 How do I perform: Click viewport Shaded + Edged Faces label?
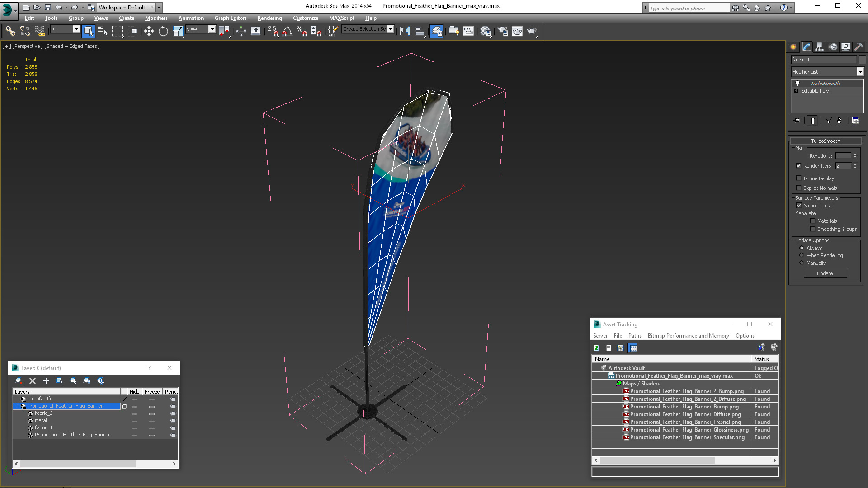(72, 46)
